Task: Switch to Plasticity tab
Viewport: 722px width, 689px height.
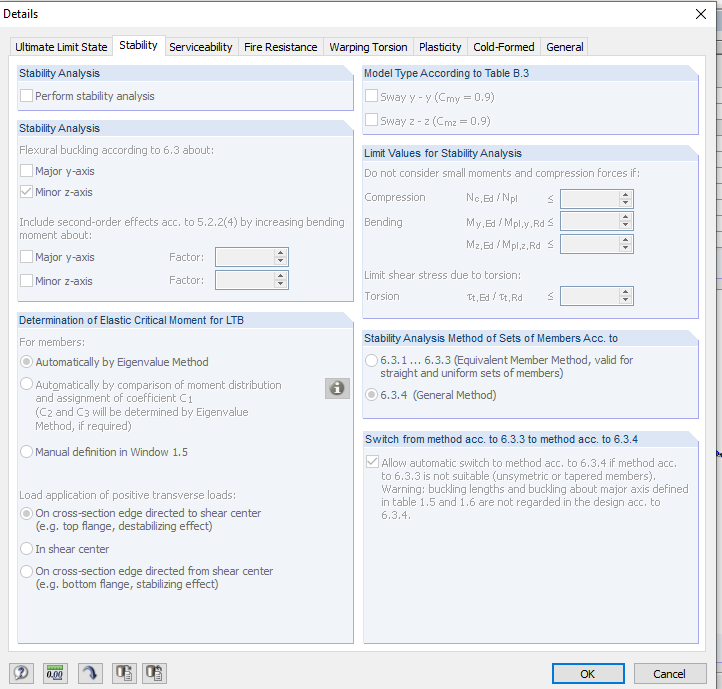Action: click(440, 47)
